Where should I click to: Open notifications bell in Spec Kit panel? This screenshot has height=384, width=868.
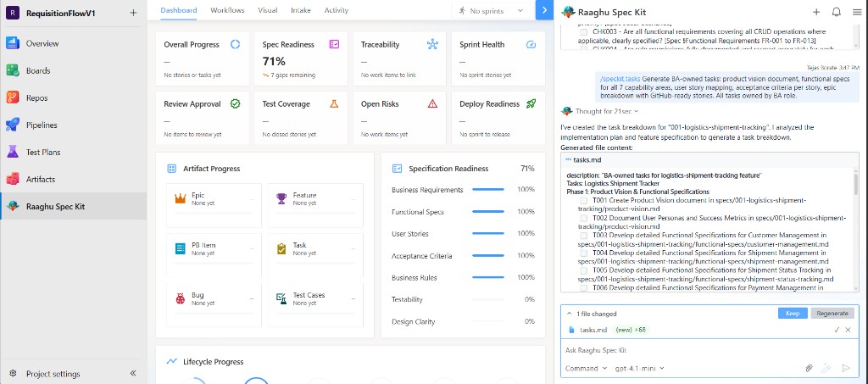pyautogui.click(x=837, y=12)
